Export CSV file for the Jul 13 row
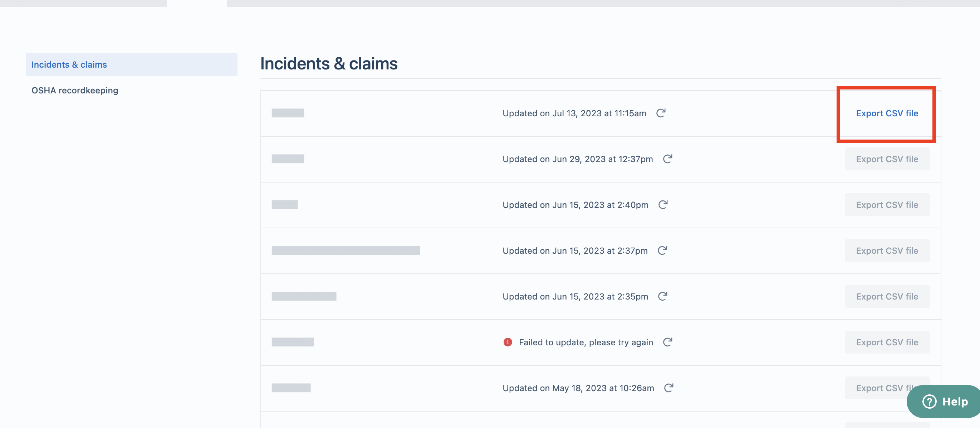Viewport: 980px width, 428px height. [887, 113]
